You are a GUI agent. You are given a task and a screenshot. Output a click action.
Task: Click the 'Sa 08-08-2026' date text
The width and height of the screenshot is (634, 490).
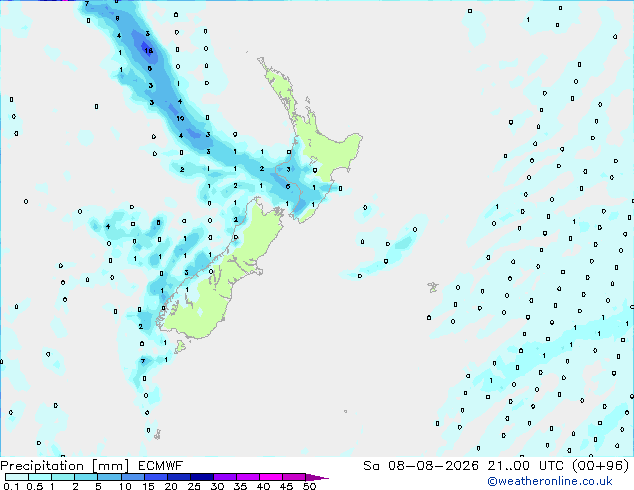421,466
